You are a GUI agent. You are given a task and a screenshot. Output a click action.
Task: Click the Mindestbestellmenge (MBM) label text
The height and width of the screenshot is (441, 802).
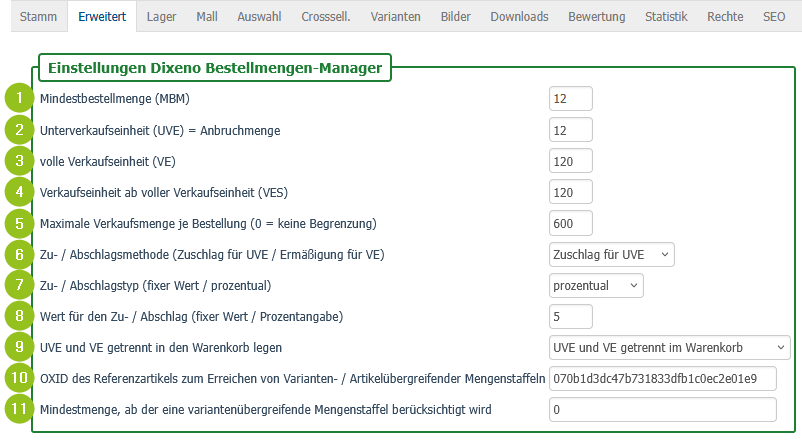coord(115,99)
